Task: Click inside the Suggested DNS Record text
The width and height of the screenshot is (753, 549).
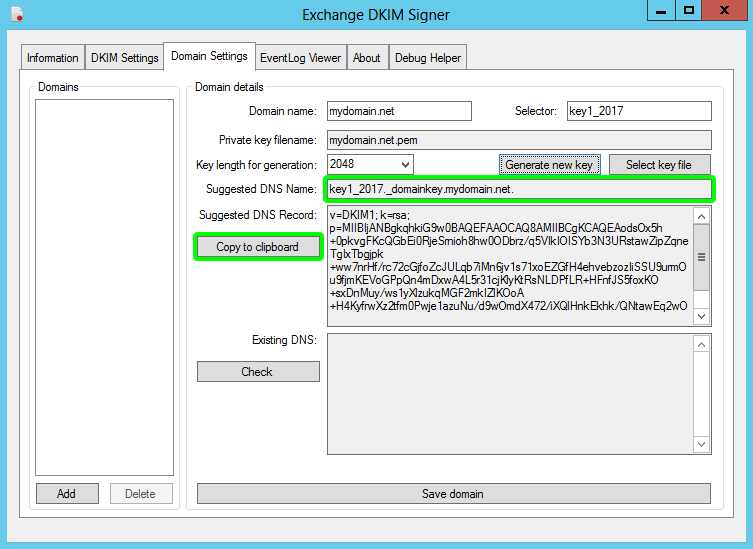Action: point(510,267)
